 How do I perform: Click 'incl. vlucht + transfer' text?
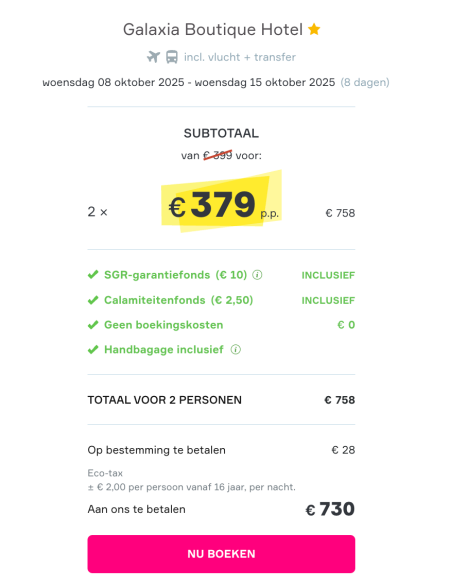[x=240, y=57]
